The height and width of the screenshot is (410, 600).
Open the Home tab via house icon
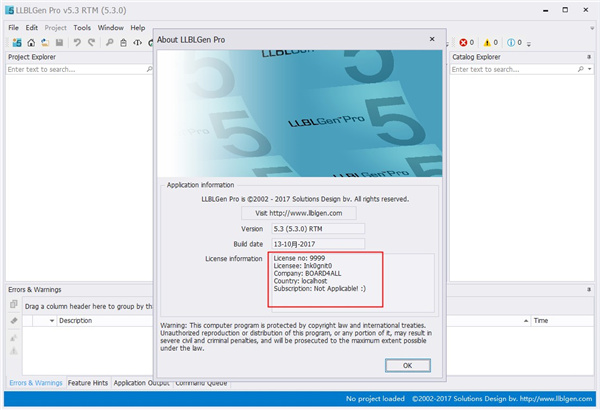[31, 42]
